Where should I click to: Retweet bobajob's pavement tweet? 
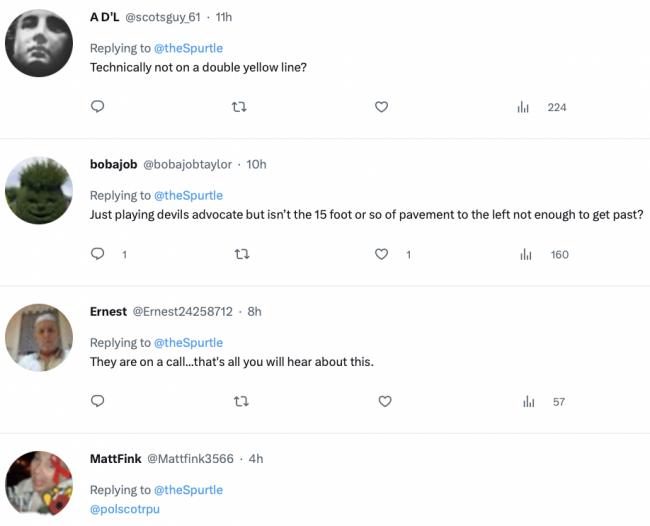click(x=242, y=254)
